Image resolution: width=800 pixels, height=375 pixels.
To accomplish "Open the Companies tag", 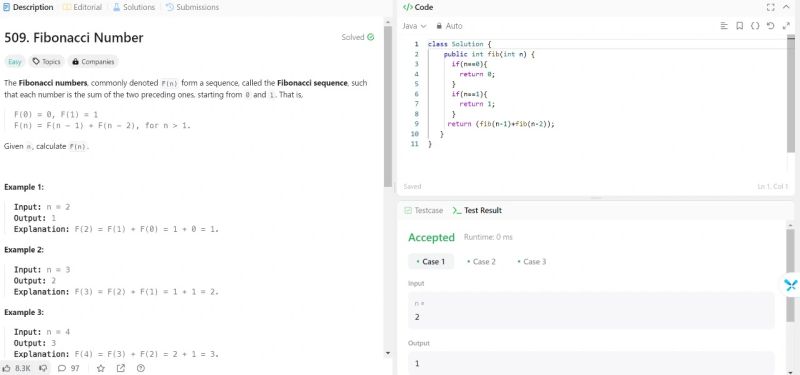I will pyautogui.click(x=93, y=62).
